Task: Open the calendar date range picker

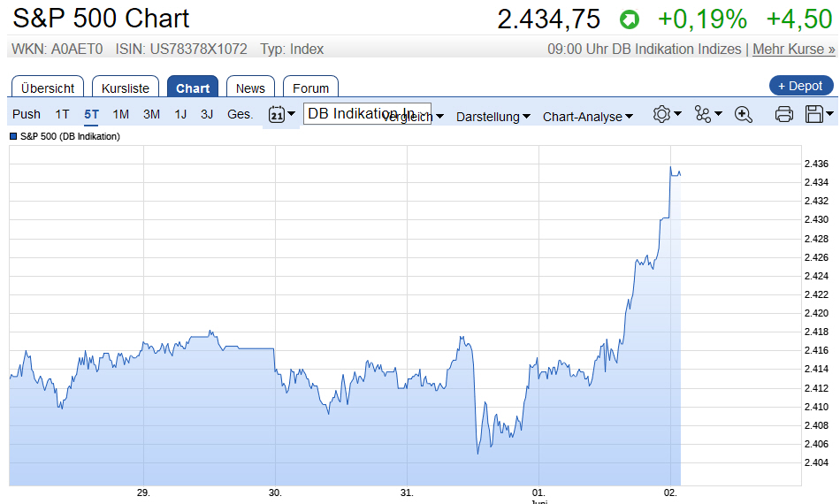Action: click(281, 115)
